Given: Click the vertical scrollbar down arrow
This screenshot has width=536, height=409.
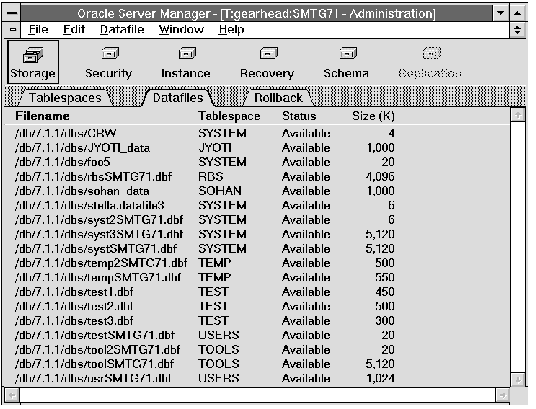Looking at the screenshot, I should (x=518, y=380).
